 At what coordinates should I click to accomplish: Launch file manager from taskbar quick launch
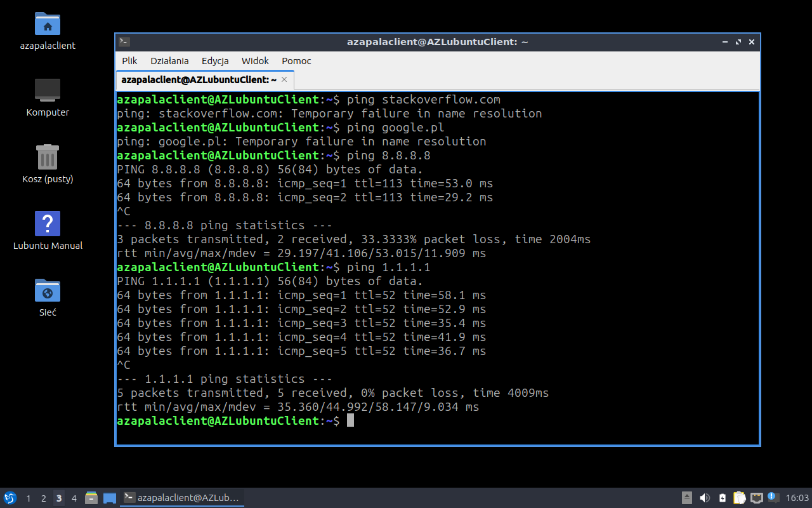(x=91, y=498)
